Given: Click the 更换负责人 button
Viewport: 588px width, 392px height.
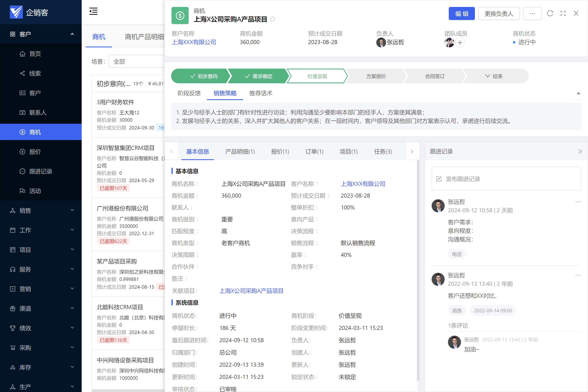Looking at the screenshot, I should [x=499, y=13].
